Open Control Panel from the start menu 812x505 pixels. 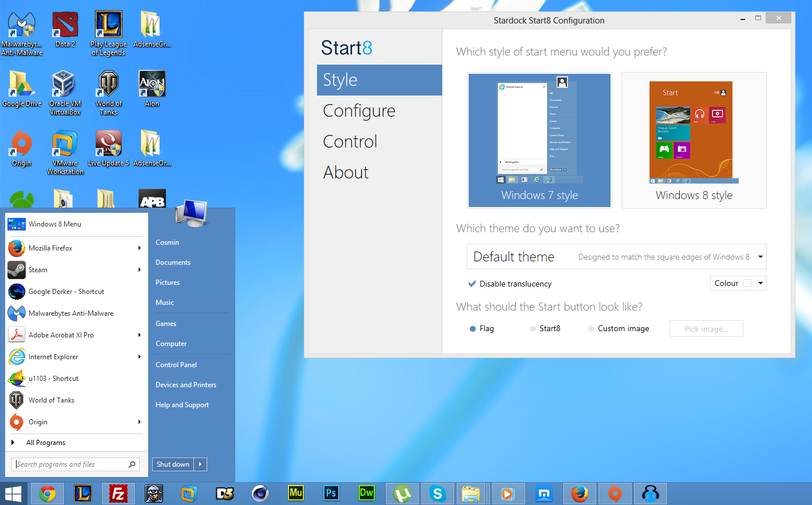click(176, 365)
